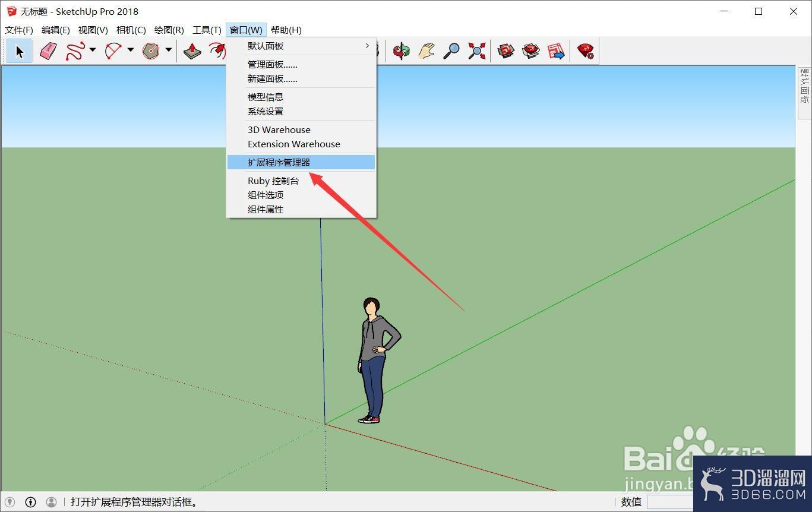Open the 文件(F) menu

(x=19, y=30)
